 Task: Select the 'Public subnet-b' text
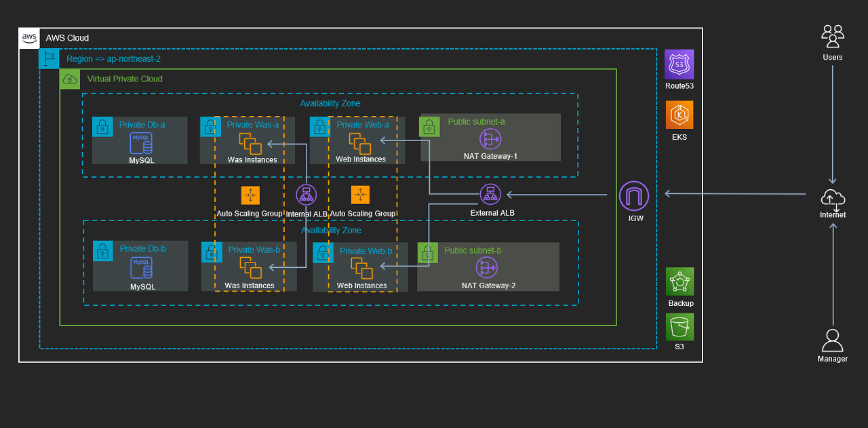[473, 250]
